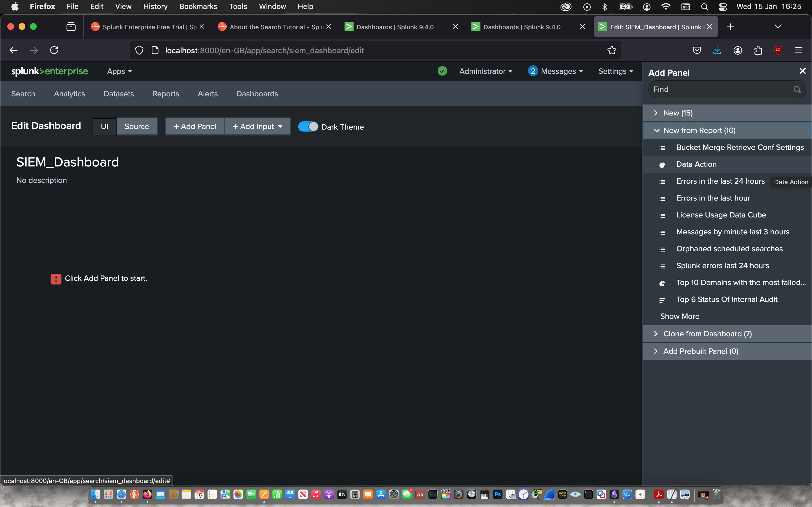Switch editor to Source mode
This screenshot has height=507, width=812.
pos(136,126)
